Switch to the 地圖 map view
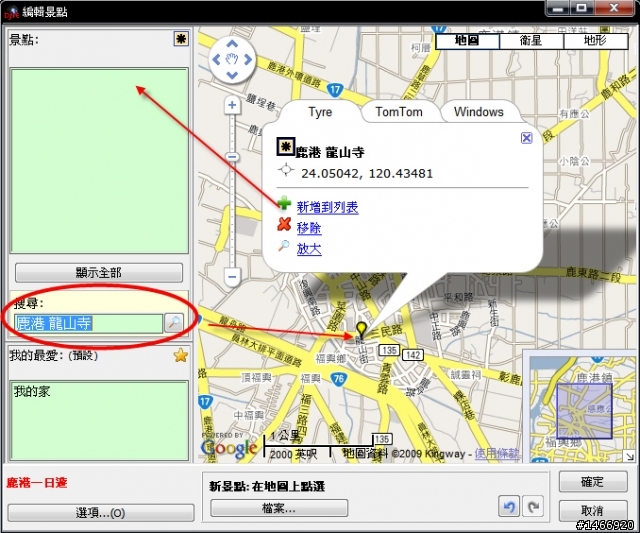 467,41
